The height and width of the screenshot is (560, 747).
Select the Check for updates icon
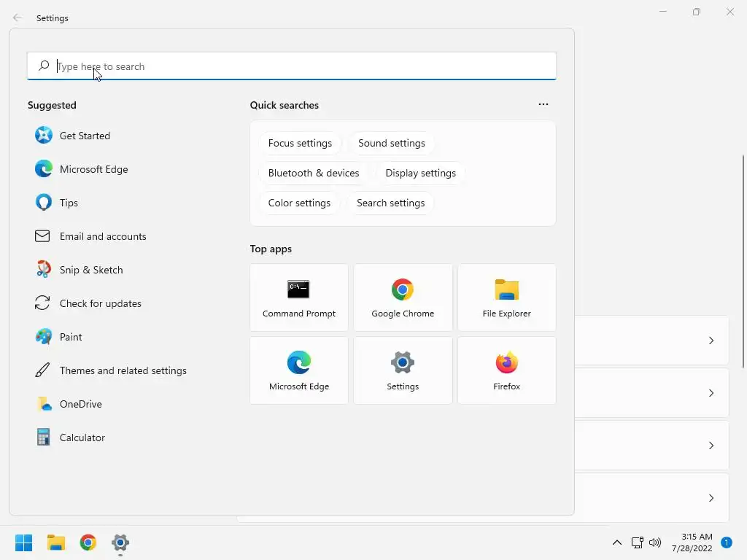(x=42, y=303)
